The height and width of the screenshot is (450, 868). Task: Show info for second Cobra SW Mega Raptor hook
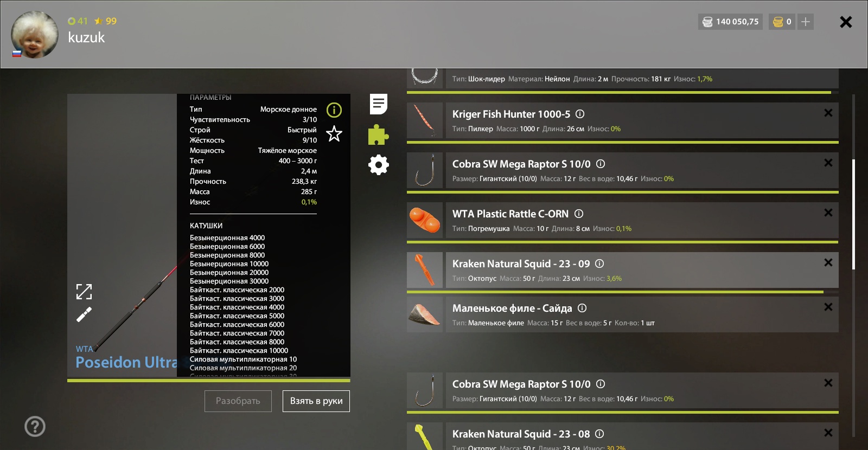(x=601, y=384)
